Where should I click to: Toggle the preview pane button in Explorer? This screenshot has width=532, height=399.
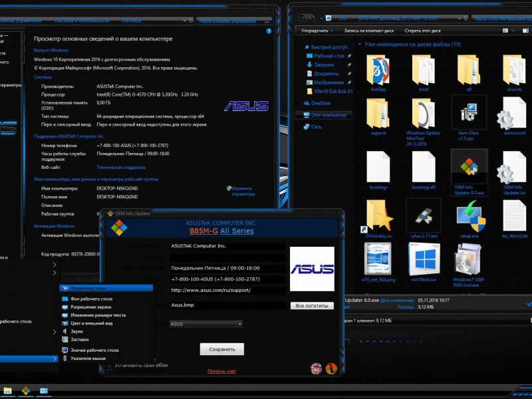click(x=525, y=31)
